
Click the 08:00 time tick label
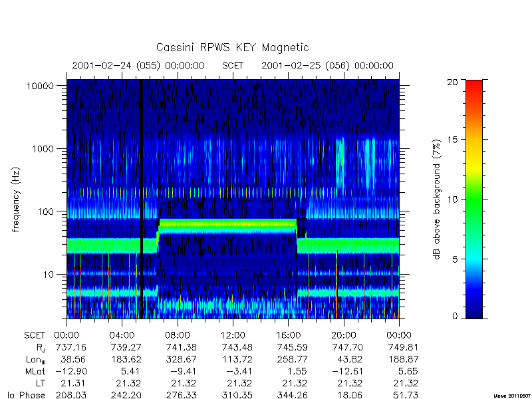click(178, 336)
